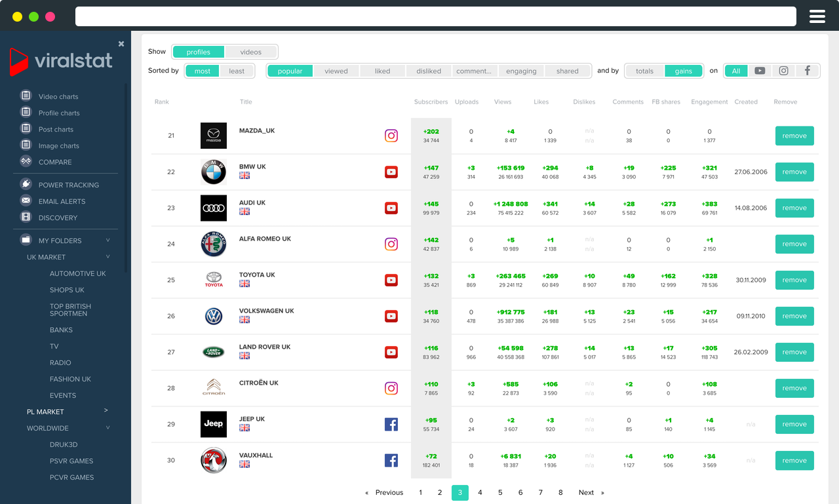
Task: Open AUTOMOTIVE UK folder
Action: (77, 273)
